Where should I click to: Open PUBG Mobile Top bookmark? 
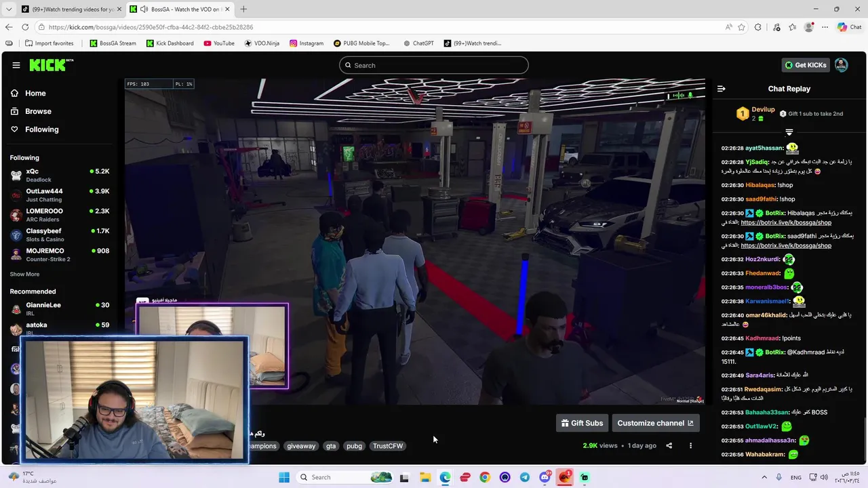(361, 43)
